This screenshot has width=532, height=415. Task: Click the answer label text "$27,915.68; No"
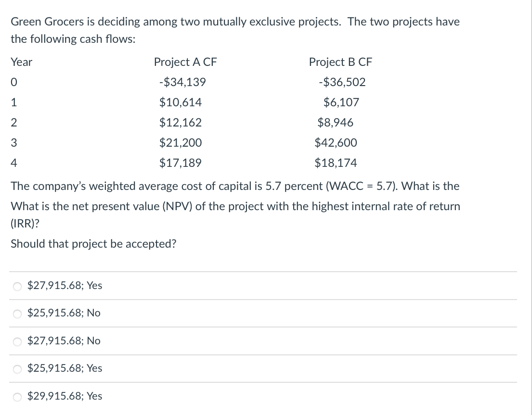64,341
